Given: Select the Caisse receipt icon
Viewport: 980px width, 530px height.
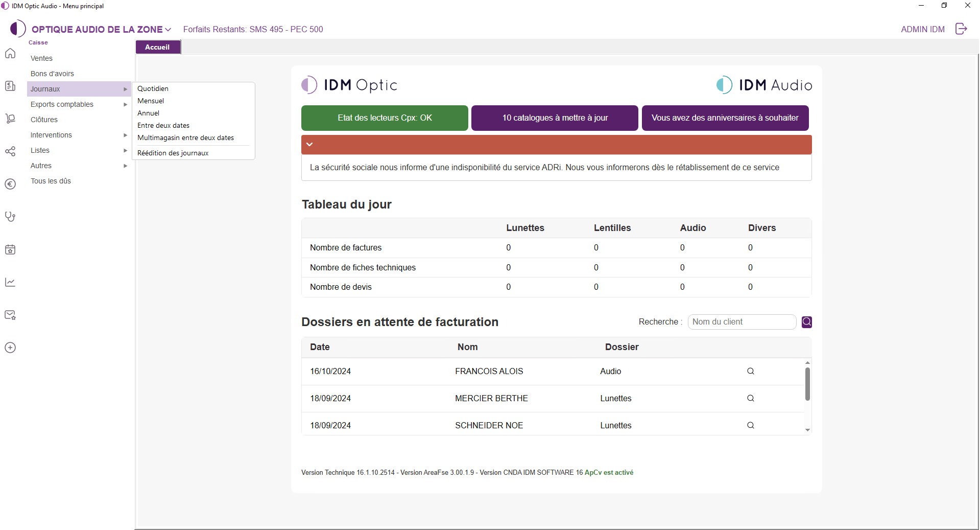Looking at the screenshot, I should tap(10, 85).
